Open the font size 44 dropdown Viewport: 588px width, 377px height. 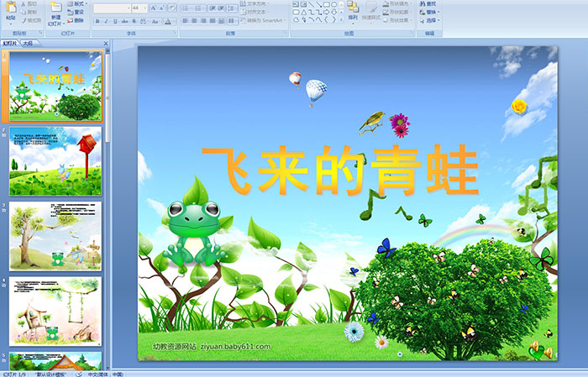[139, 8]
